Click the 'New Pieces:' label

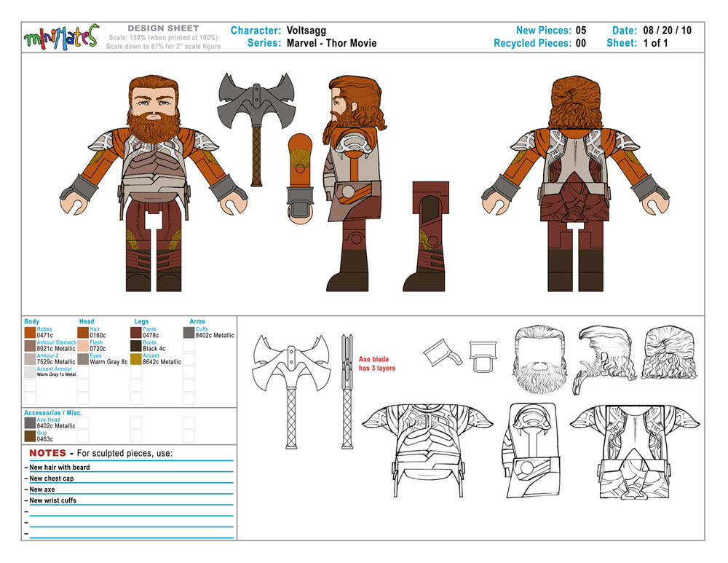(544, 31)
